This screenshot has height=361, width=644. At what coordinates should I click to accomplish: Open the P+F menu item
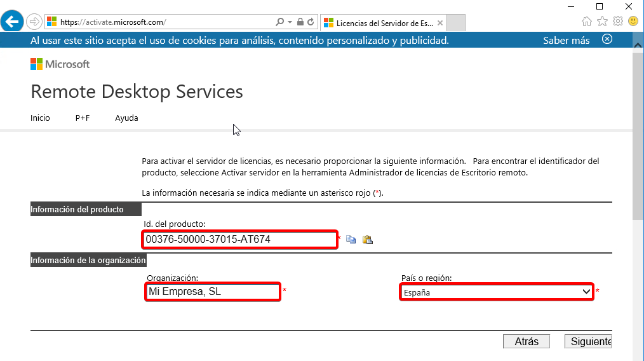point(83,118)
